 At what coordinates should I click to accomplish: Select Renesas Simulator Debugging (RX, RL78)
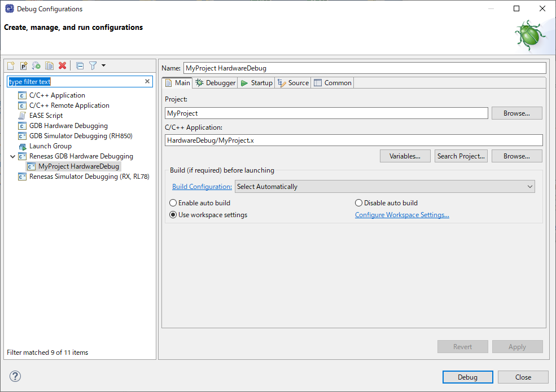coord(89,177)
